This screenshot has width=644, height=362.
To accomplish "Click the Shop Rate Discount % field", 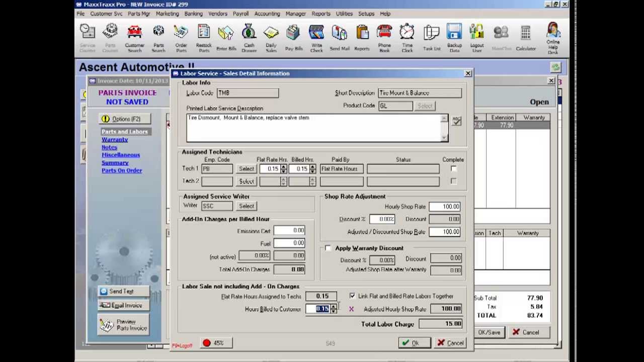I will pyautogui.click(x=382, y=219).
